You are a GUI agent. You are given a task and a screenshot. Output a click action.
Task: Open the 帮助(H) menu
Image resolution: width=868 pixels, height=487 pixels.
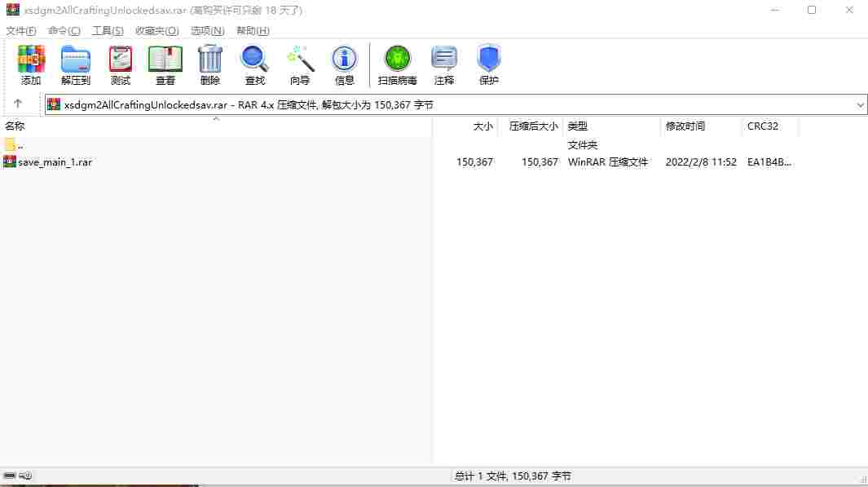253,30
